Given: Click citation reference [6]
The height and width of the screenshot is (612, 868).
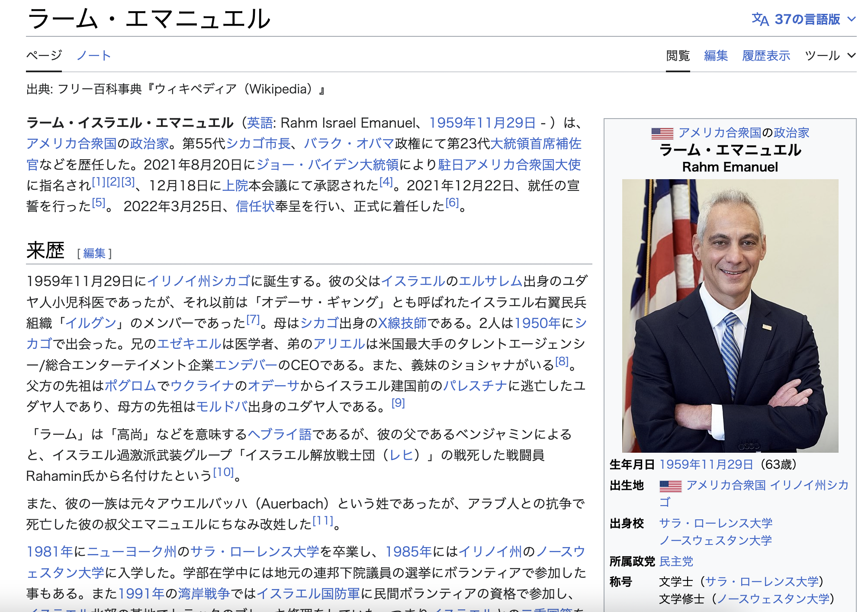Looking at the screenshot, I should 452,203.
